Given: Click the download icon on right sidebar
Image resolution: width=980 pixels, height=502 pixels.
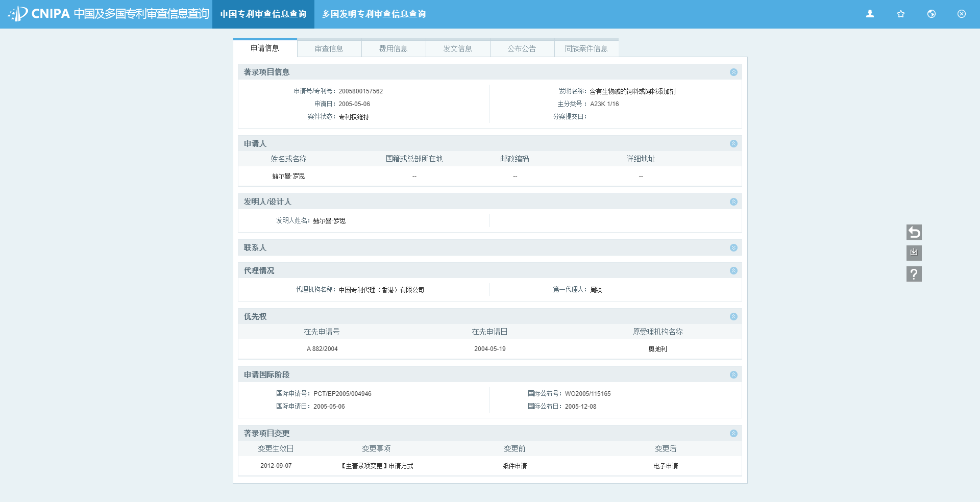Looking at the screenshot, I should pyautogui.click(x=914, y=253).
